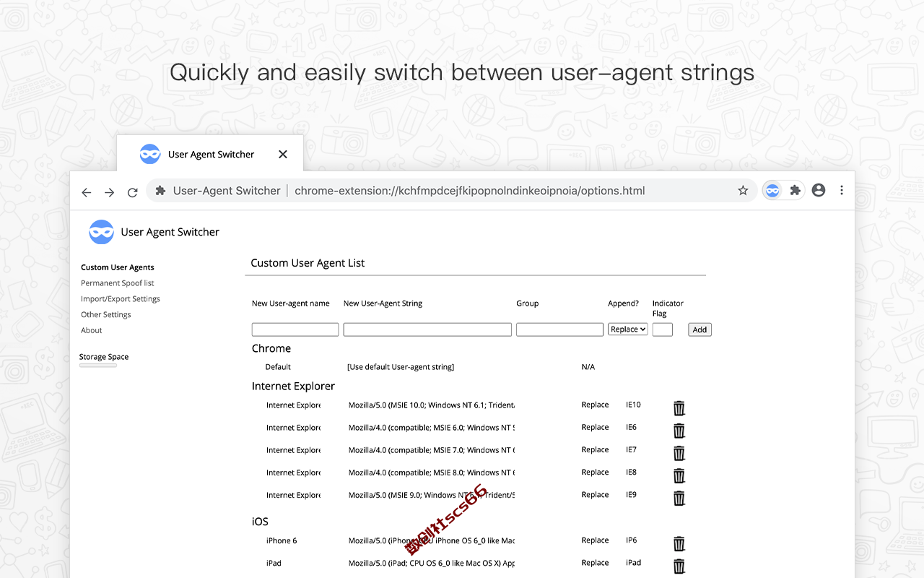The width and height of the screenshot is (924, 578).
Task: Delete the IE7 user agent entry
Action: (679, 453)
